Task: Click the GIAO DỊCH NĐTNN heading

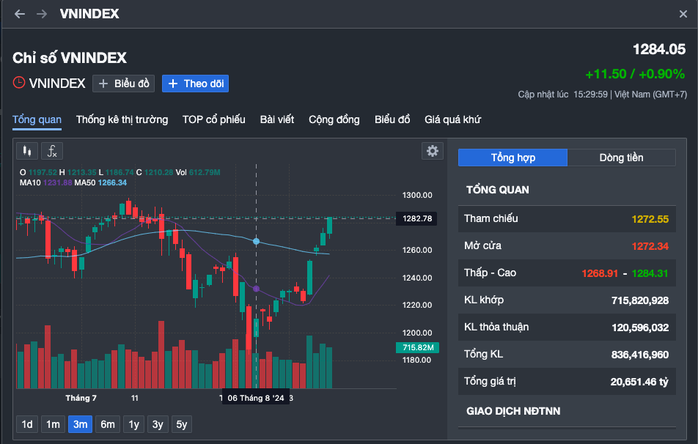Action: pyautogui.click(x=513, y=411)
